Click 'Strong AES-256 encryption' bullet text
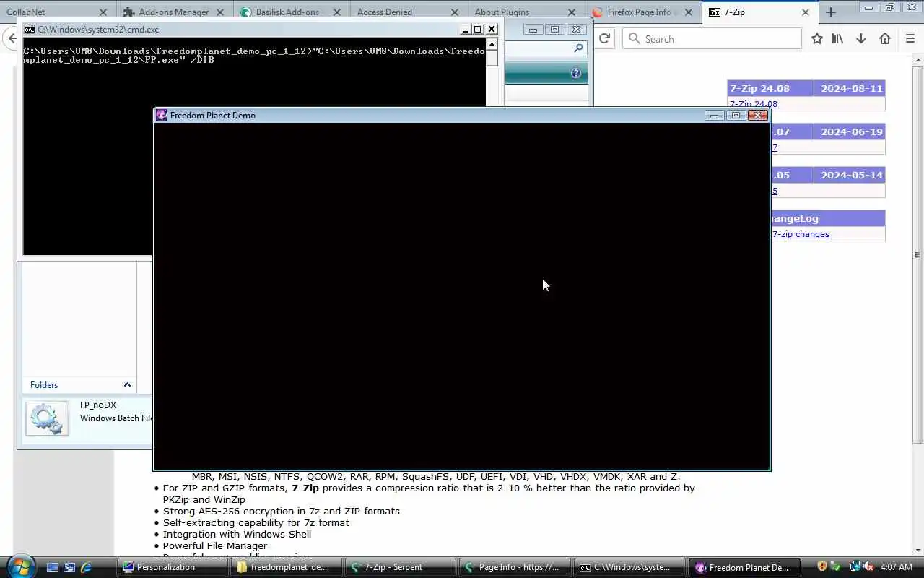 point(282,511)
